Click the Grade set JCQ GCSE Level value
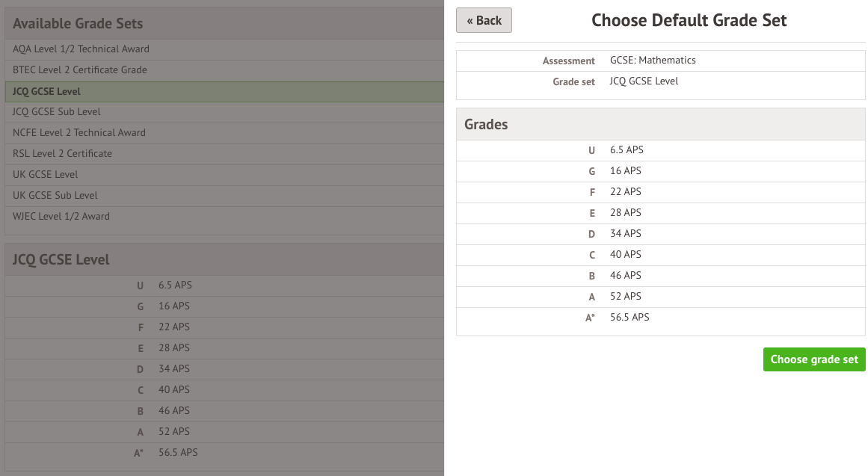Image resolution: width=868 pixels, height=476 pixels. pyautogui.click(x=644, y=81)
